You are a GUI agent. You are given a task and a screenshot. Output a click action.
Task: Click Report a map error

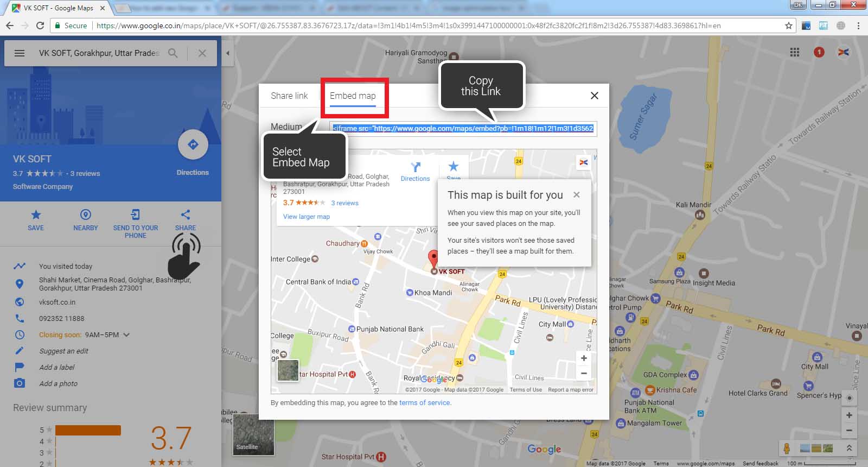(x=571, y=390)
